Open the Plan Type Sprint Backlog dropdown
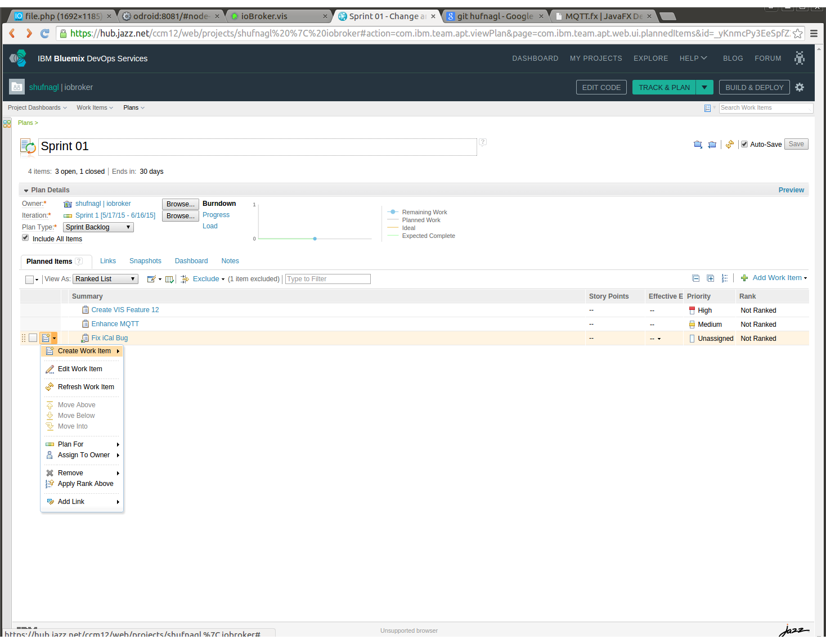The image size is (826, 644). click(x=98, y=227)
